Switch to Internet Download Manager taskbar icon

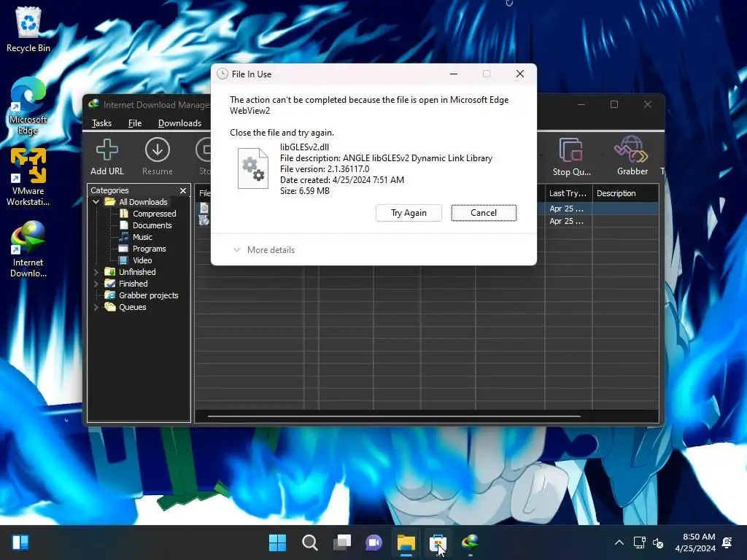pos(471,542)
